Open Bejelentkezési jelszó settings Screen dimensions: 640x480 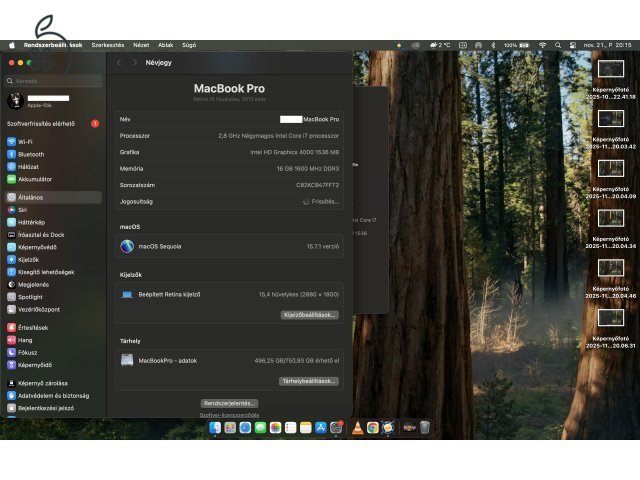tap(40, 408)
